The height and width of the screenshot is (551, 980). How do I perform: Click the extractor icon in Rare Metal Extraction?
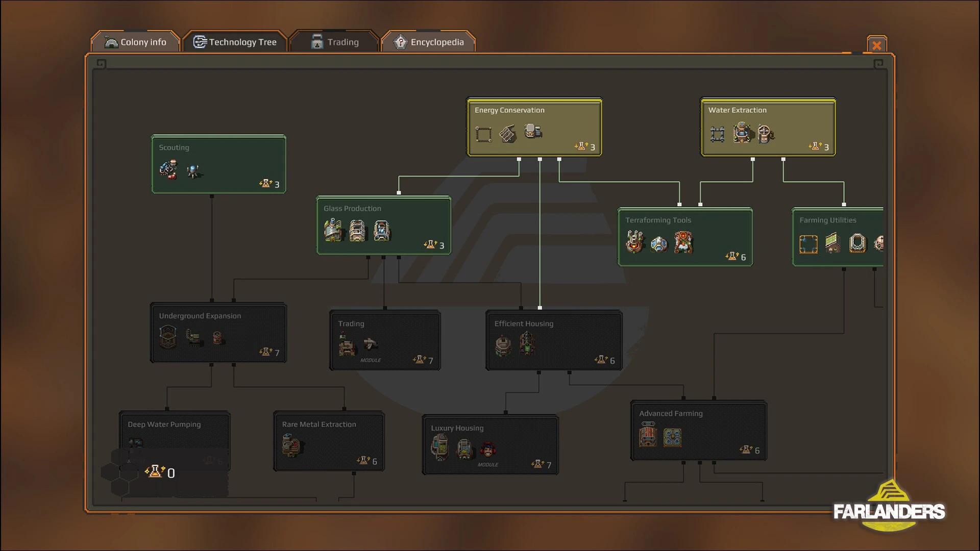(292, 445)
